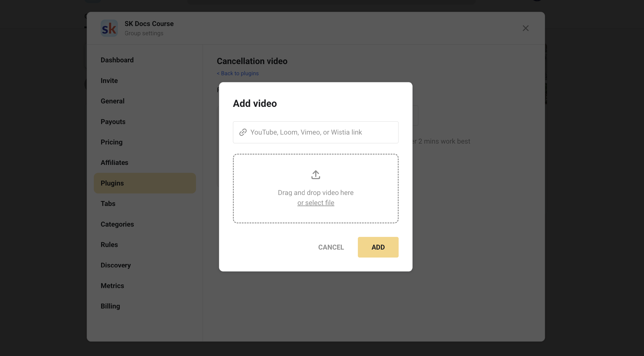The image size is (644, 356).
Task: Open the Invite settings tab
Action: [x=109, y=81]
